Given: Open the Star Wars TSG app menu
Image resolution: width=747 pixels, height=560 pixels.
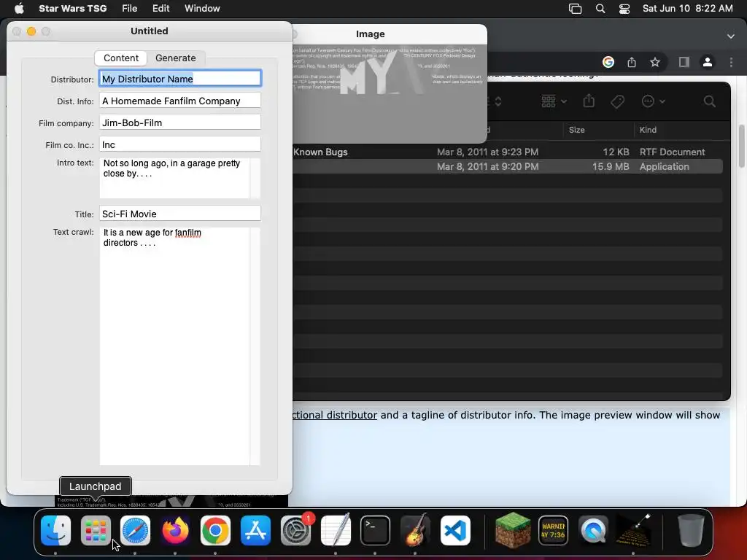Looking at the screenshot, I should tap(72, 9).
